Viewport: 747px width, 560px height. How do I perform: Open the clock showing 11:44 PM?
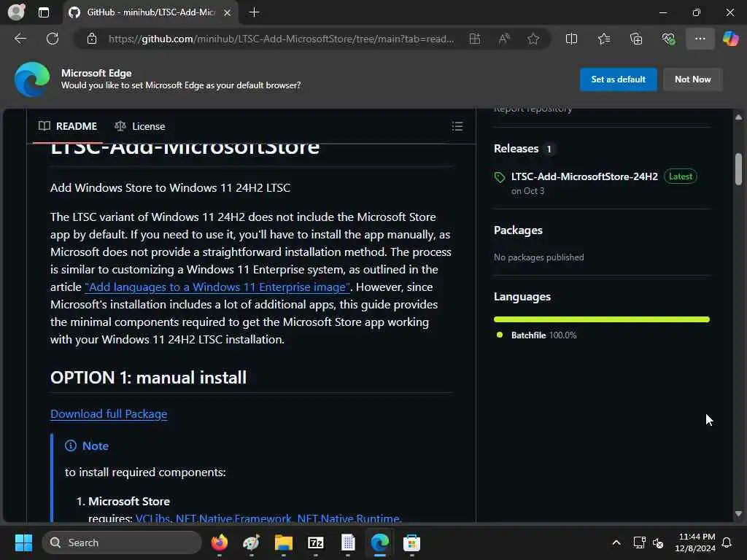(x=695, y=542)
